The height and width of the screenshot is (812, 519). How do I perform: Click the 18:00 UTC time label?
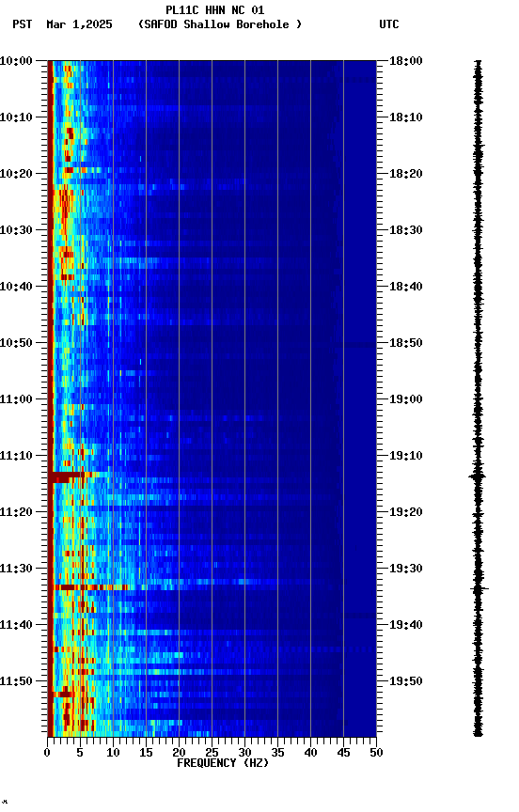[x=406, y=61]
